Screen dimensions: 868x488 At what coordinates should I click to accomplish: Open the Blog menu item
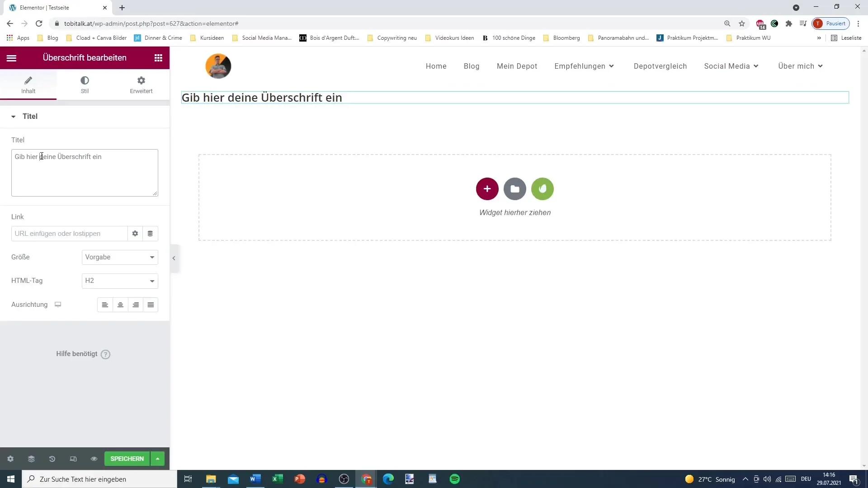point(472,66)
